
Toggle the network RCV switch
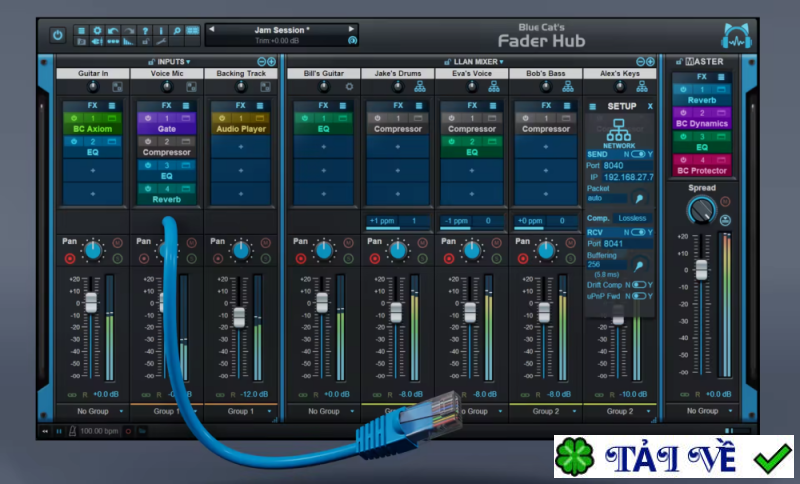click(x=638, y=232)
